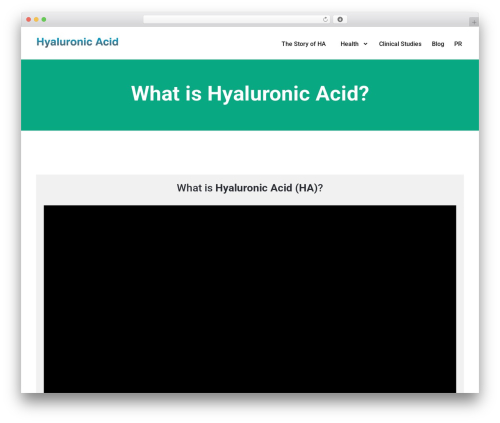Select 'What is Hyaluronic Acid (HA)?' subheading
This screenshot has height=423, width=500.
click(250, 188)
